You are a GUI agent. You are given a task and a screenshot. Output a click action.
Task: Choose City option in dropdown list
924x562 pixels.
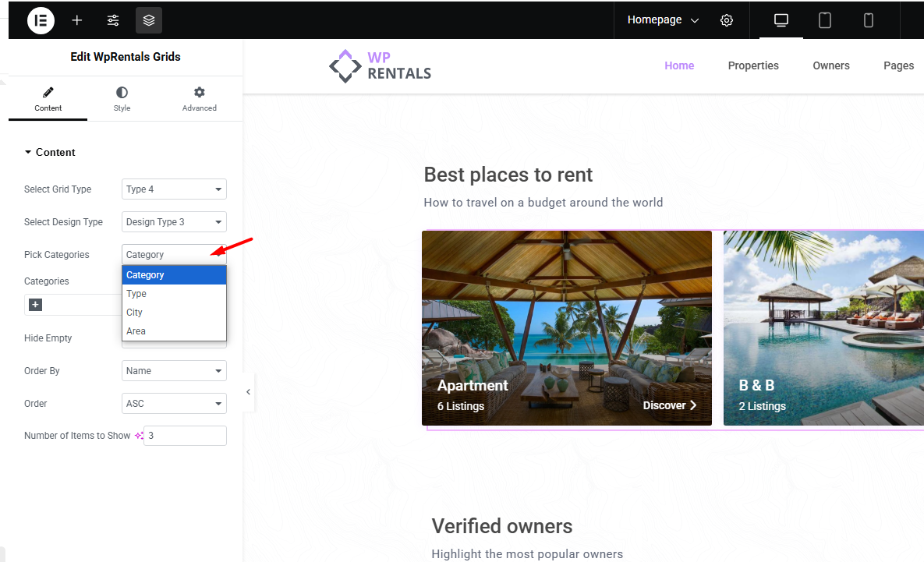pyautogui.click(x=135, y=313)
